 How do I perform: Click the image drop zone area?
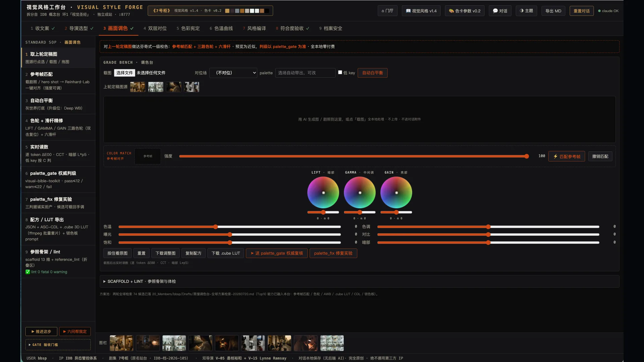click(359, 119)
